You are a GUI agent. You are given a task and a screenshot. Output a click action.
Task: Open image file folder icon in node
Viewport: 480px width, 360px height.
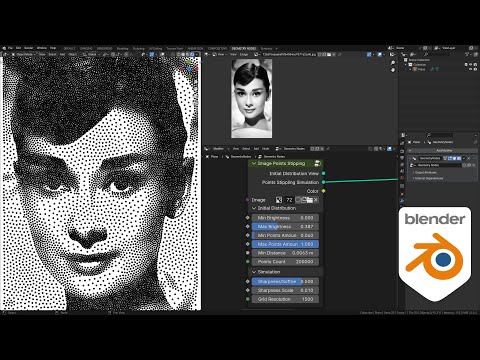coord(309,200)
